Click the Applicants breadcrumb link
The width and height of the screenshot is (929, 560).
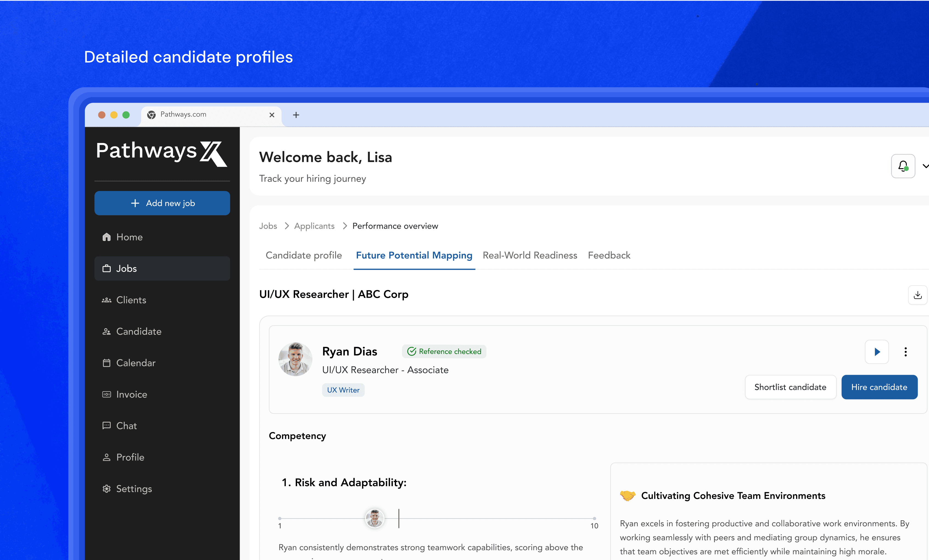(314, 226)
